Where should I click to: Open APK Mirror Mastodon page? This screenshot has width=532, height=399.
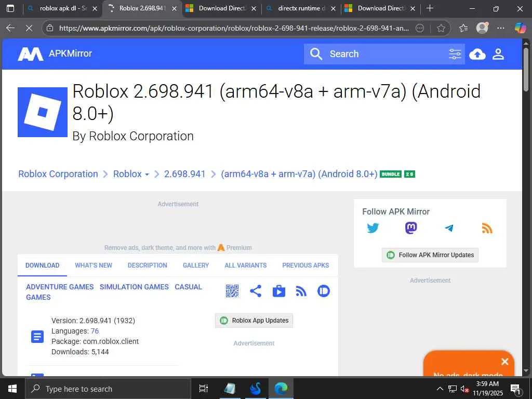click(411, 228)
